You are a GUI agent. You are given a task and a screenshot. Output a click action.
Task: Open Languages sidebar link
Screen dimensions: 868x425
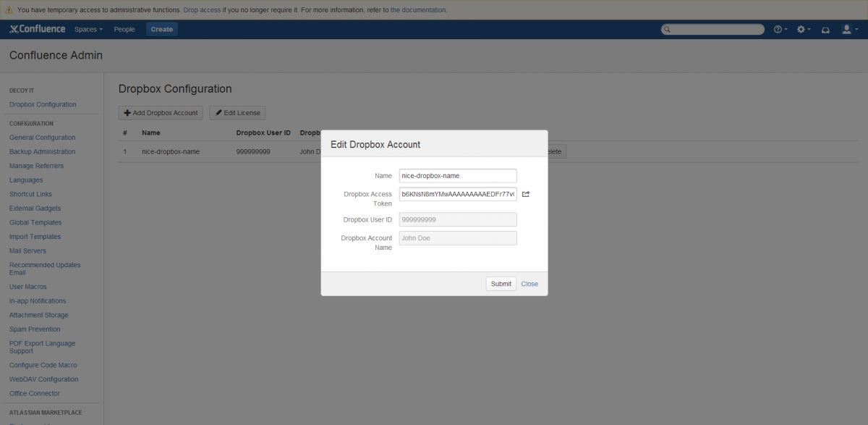26,180
